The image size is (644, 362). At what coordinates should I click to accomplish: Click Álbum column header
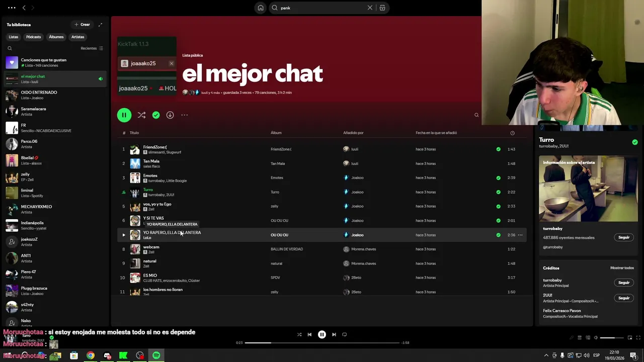click(276, 133)
